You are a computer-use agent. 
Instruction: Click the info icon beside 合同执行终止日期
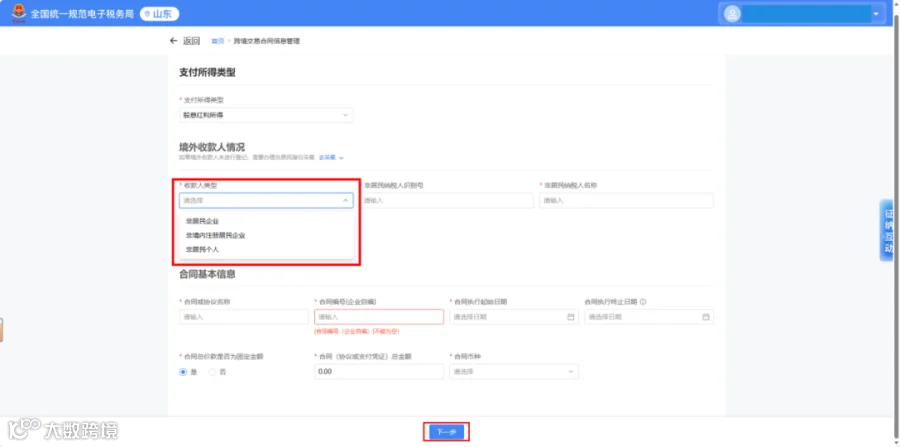tap(643, 302)
